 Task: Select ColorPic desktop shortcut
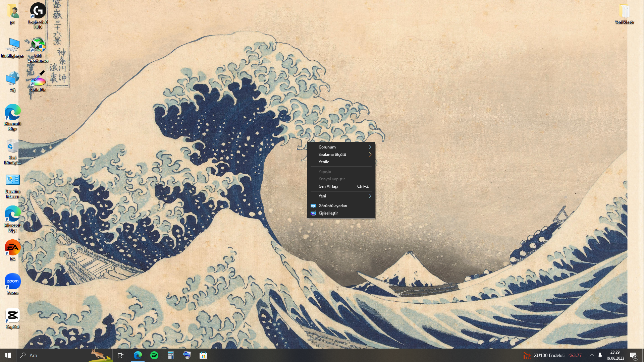click(38, 81)
